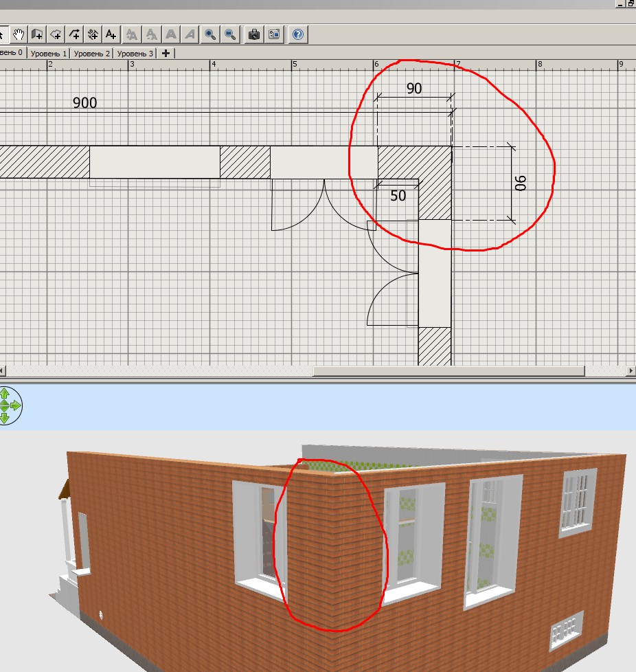The image size is (636, 672).
Task: Open the Уровень 2 level tab
Action: click(x=91, y=53)
